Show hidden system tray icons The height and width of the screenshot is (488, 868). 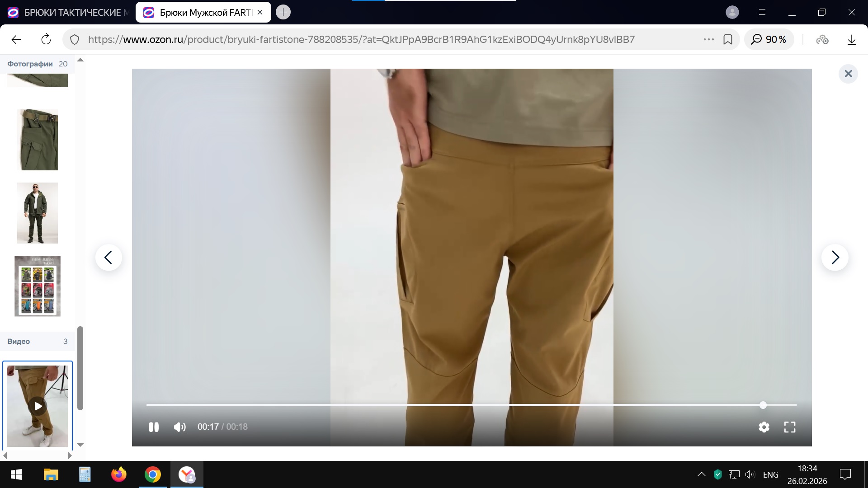pos(701,474)
